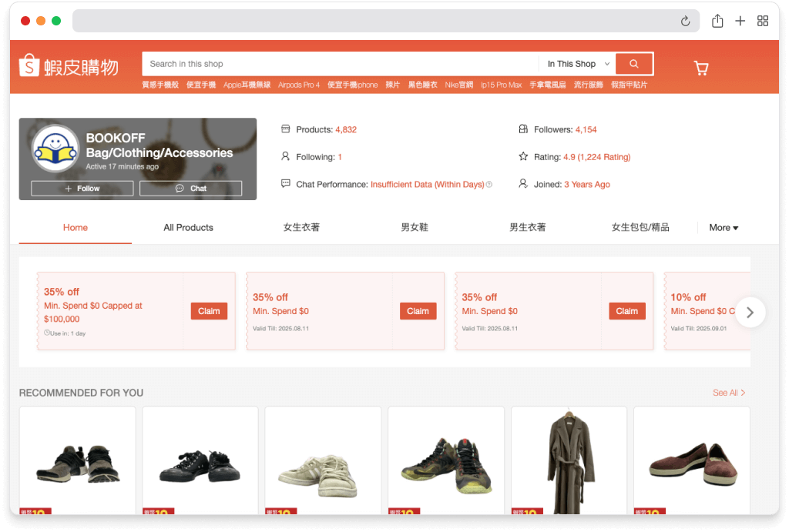
Task: Open the 男女鞋 category tab
Action: [x=414, y=228]
